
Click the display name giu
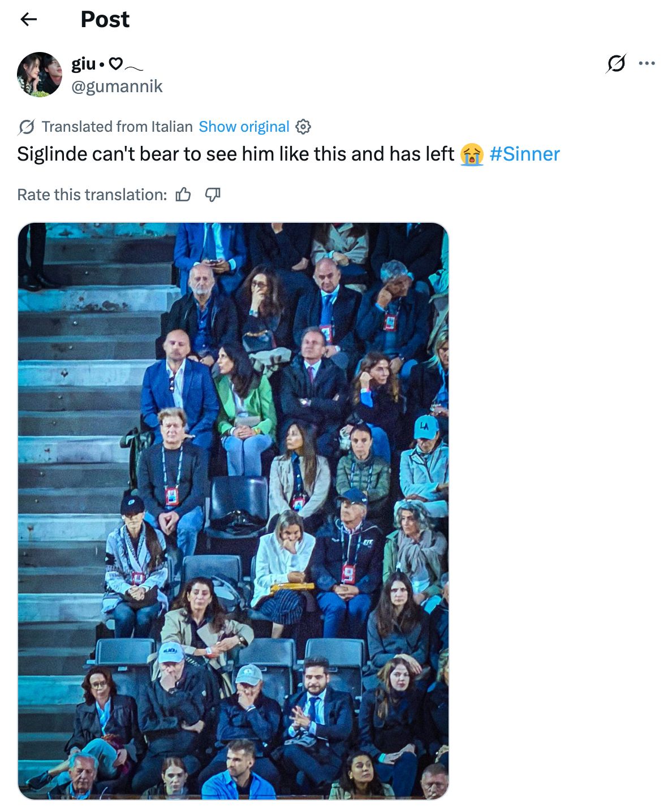tap(84, 64)
